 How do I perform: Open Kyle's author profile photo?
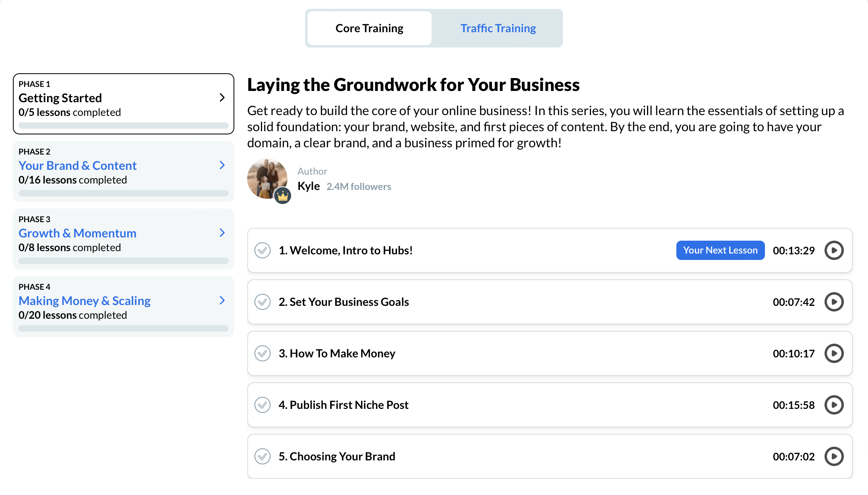pos(267,179)
